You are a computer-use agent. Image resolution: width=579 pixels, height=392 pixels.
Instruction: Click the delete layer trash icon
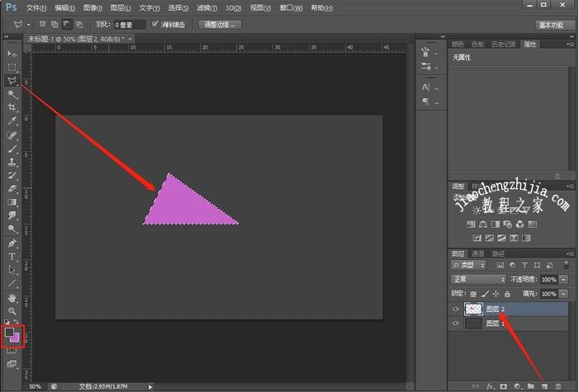pos(558,385)
